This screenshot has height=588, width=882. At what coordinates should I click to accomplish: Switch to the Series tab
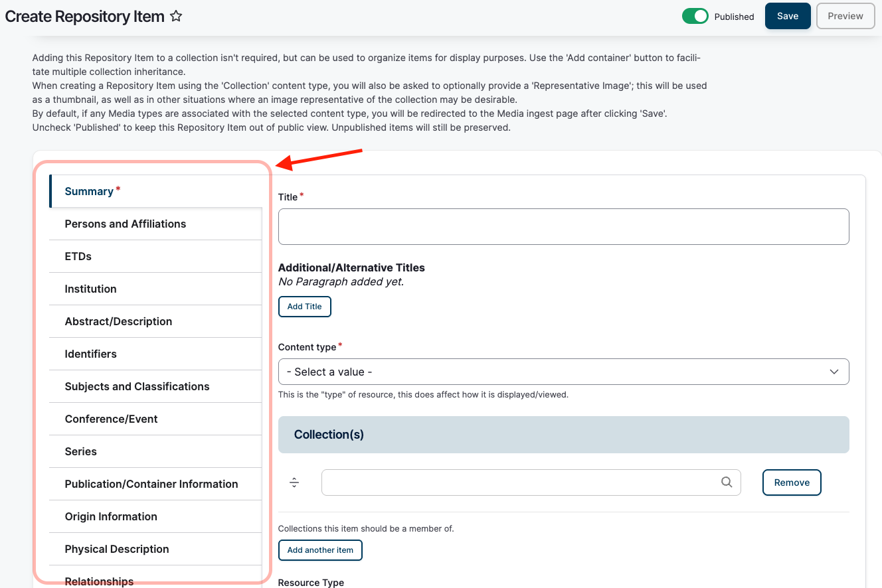[156, 451]
